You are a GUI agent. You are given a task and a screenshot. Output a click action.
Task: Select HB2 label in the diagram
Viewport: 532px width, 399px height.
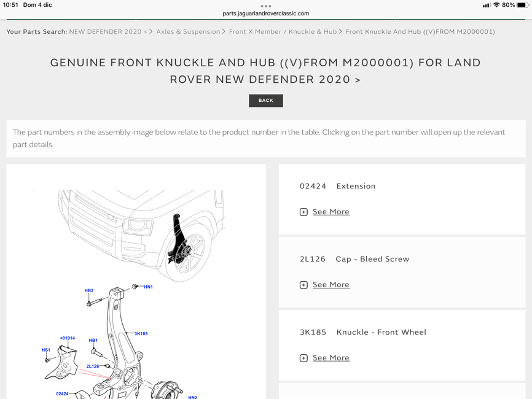coord(89,291)
